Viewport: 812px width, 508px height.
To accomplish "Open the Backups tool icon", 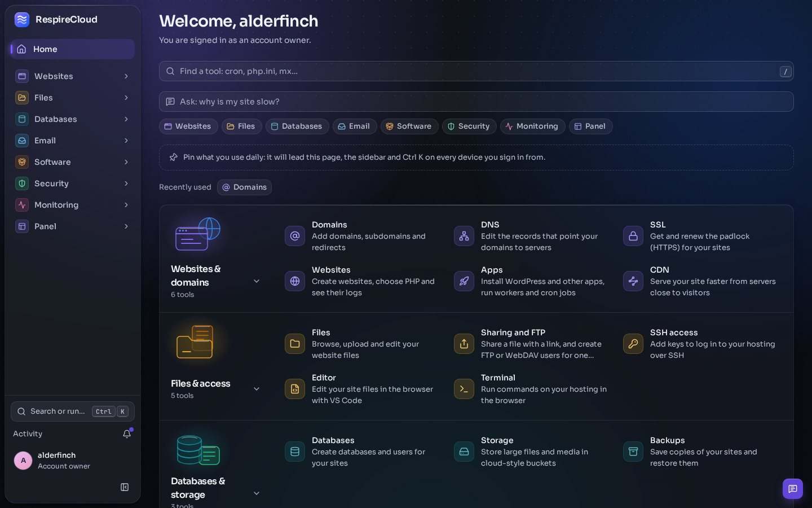I will (x=633, y=452).
